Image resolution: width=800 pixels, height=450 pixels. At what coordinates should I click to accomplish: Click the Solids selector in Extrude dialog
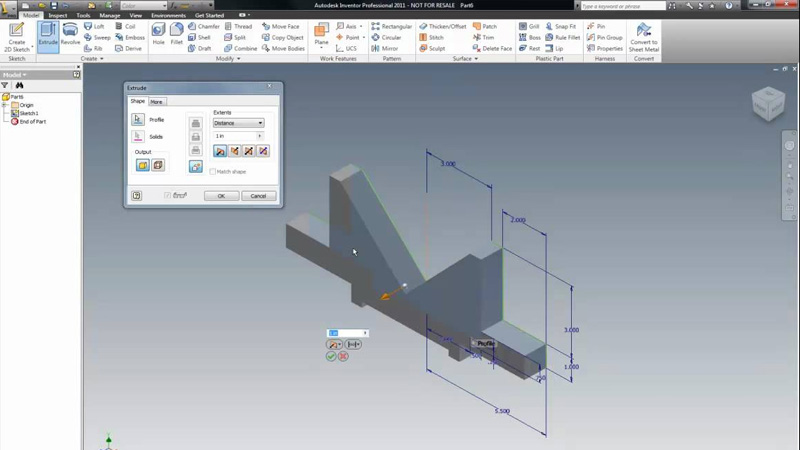click(138, 137)
